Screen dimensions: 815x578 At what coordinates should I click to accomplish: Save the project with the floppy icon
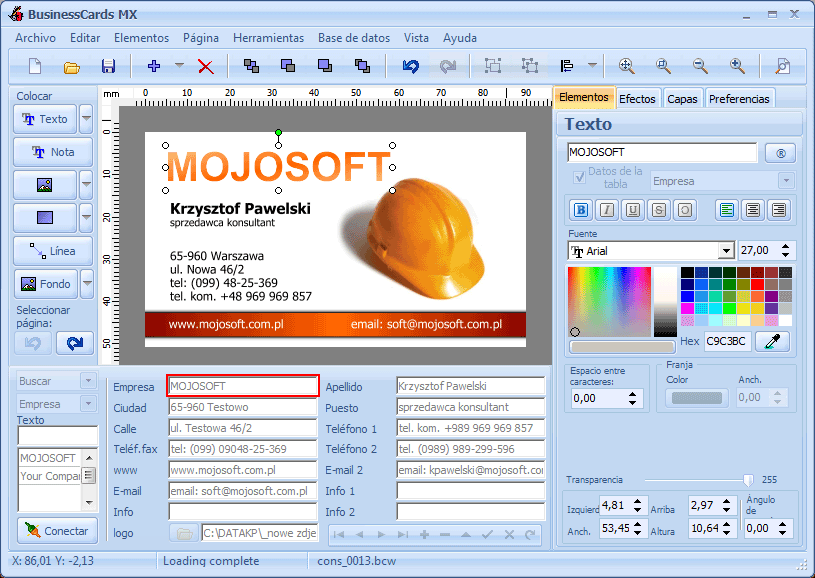pyautogui.click(x=108, y=66)
